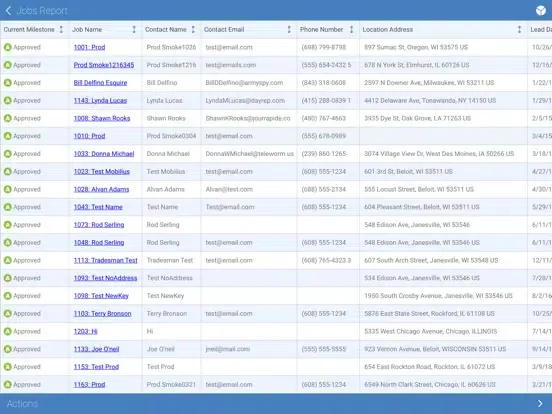Viewport: 552px width, 414px height.
Task: Click the Approved icon for 1028: Alvan Adams
Action: point(8,189)
